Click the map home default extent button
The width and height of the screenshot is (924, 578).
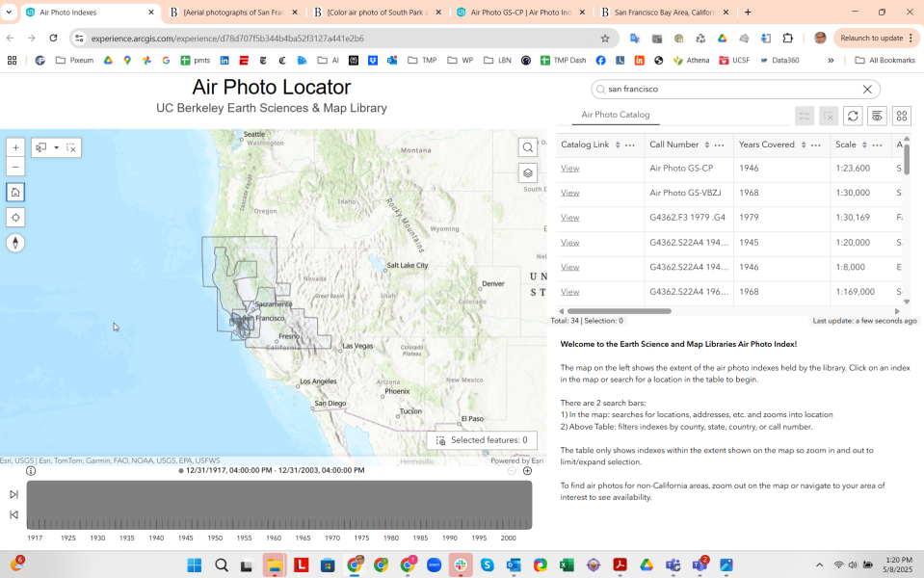tap(15, 192)
